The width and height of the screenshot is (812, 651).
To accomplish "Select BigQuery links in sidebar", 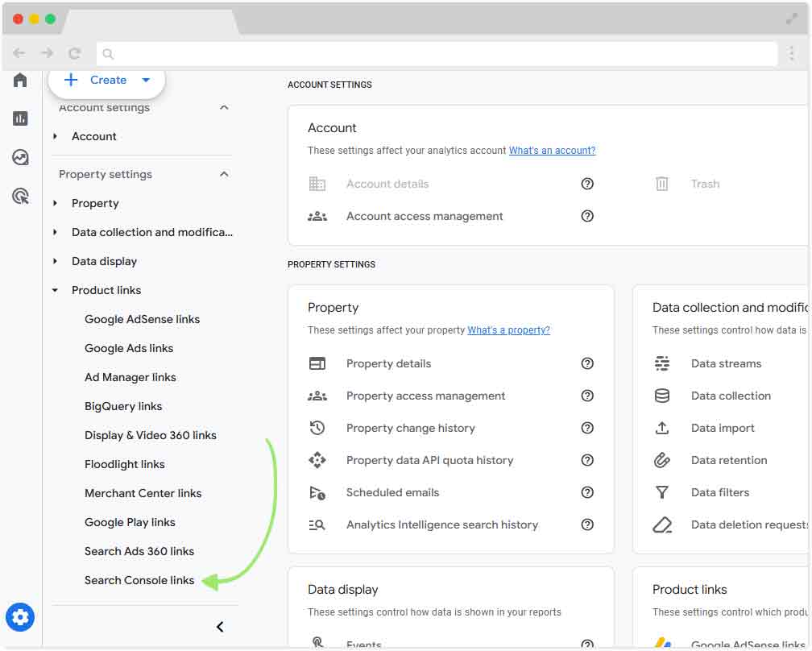I will [123, 406].
